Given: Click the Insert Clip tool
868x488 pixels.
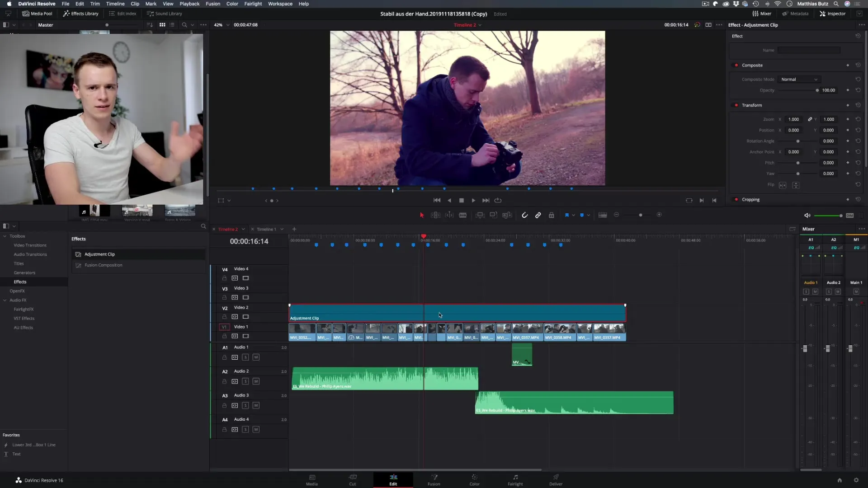Looking at the screenshot, I should (480, 215).
